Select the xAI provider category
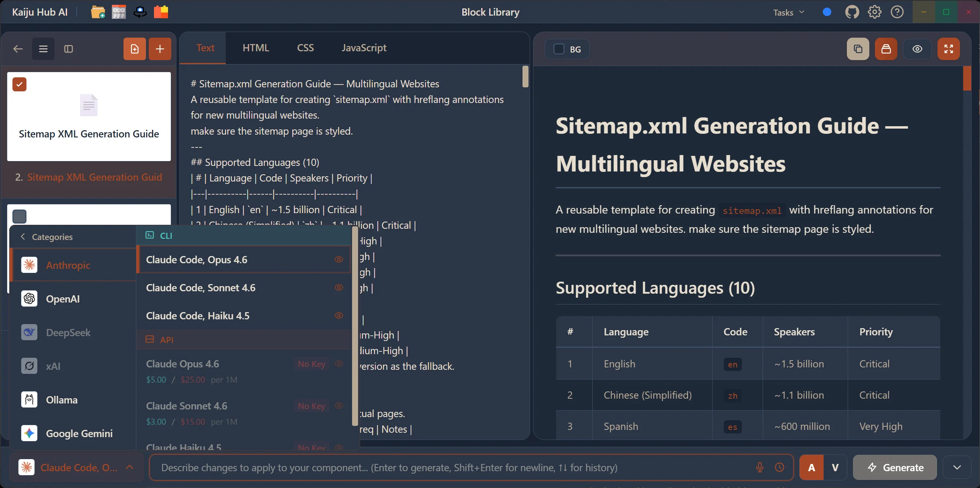This screenshot has width=980, height=488. [73, 366]
